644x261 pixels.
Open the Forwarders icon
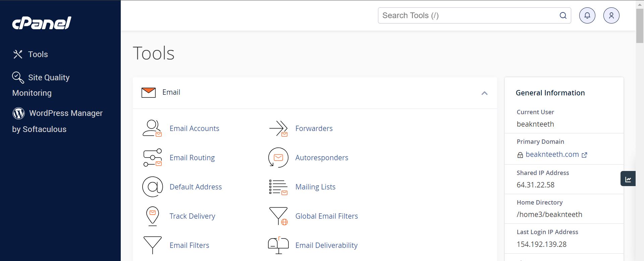tap(278, 128)
